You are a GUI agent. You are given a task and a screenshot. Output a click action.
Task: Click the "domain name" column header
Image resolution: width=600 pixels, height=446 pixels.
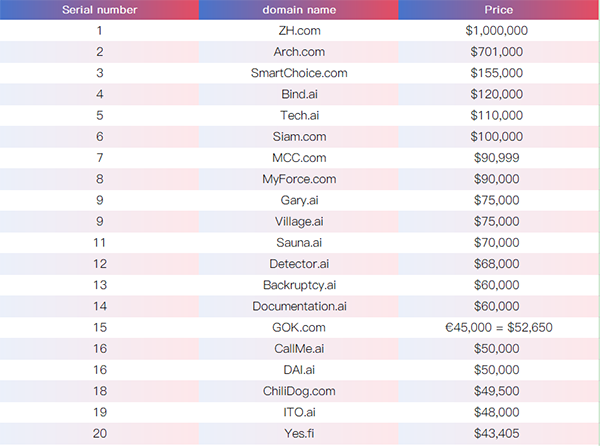point(299,10)
